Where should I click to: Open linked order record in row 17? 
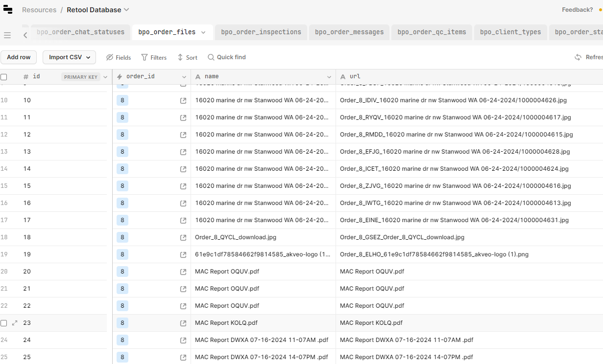click(x=183, y=220)
